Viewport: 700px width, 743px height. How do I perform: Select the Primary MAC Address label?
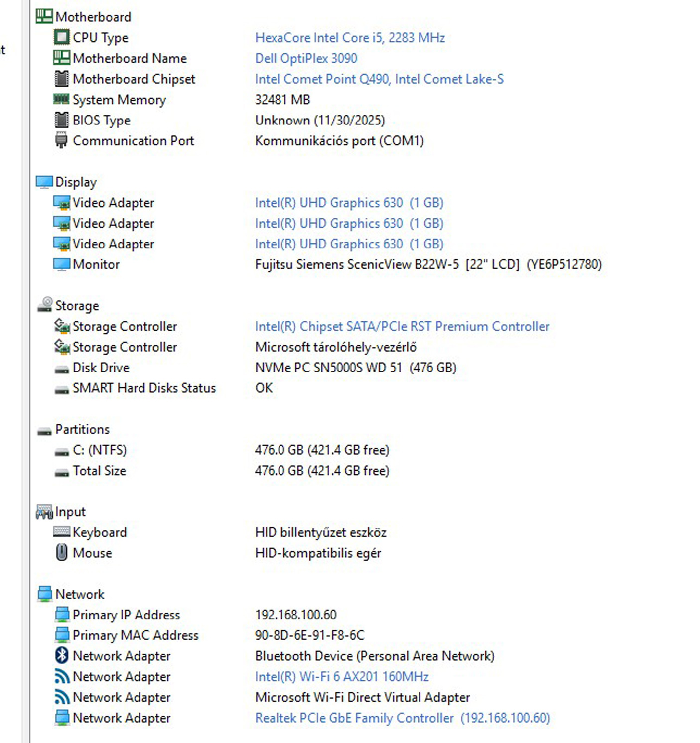[x=136, y=635]
